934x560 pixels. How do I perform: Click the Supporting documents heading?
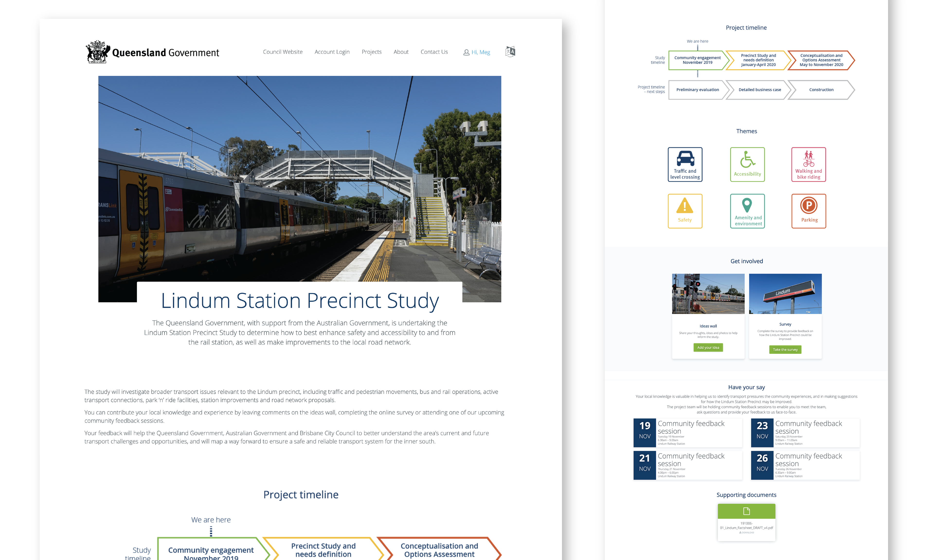746,495
